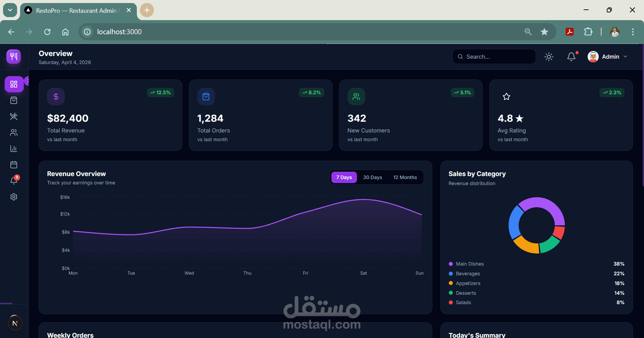
Task: Switch to the 30 Days range
Action: pyautogui.click(x=373, y=177)
